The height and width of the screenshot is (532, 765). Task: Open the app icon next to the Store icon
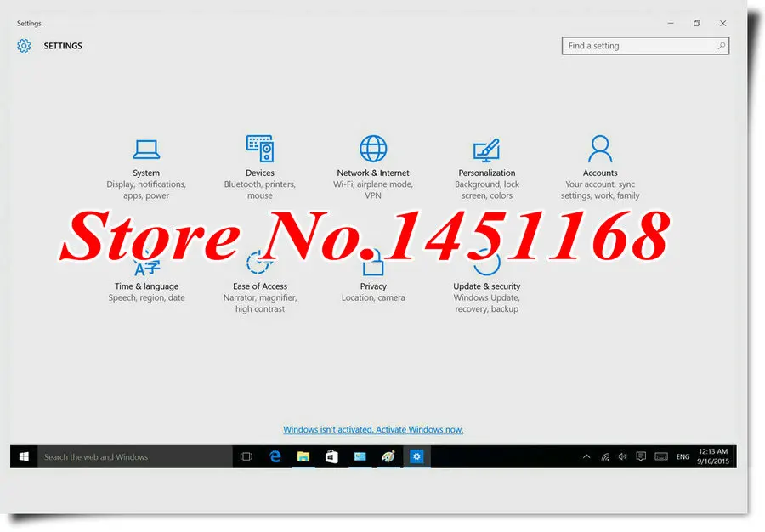pyautogui.click(x=360, y=457)
